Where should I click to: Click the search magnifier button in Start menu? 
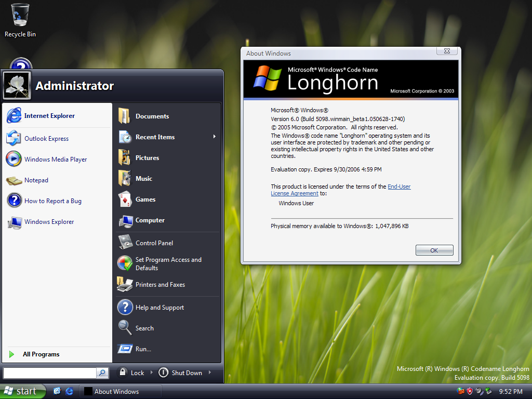click(x=102, y=373)
